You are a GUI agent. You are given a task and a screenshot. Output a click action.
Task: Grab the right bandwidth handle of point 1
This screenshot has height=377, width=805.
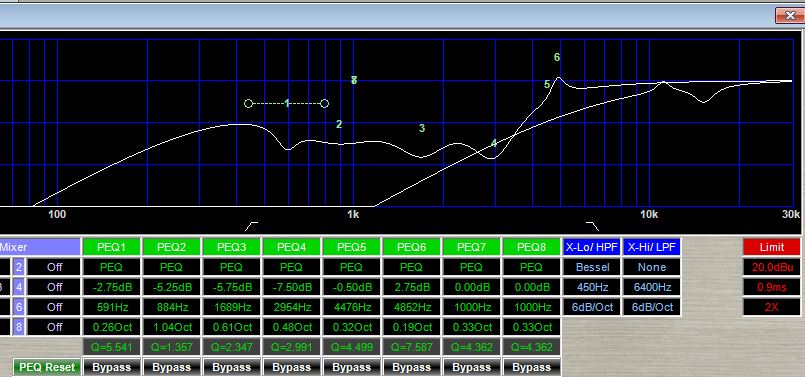tap(324, 104)
